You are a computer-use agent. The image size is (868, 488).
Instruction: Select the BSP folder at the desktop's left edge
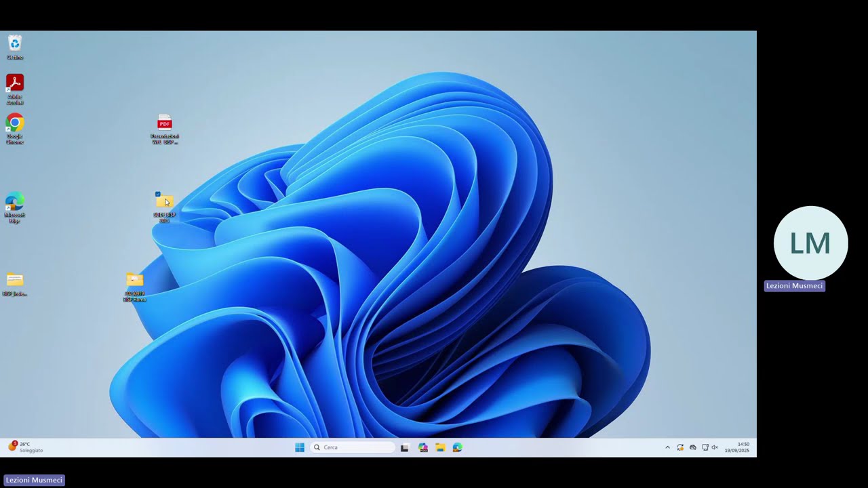coord(15,284)
